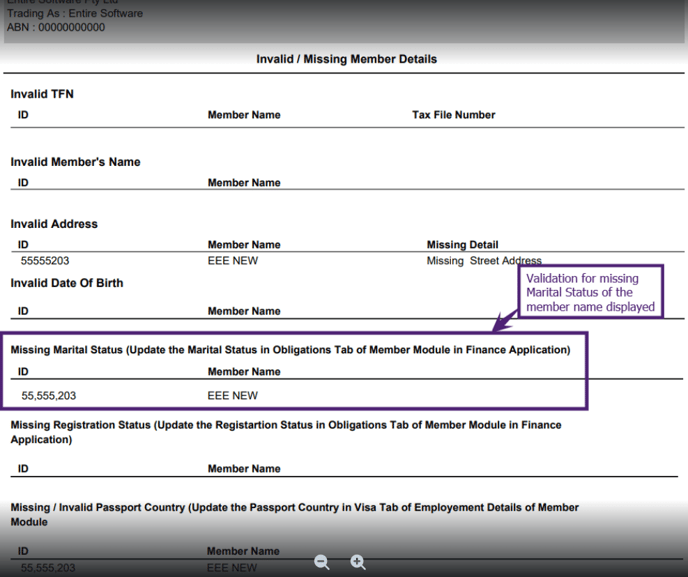This screenshot has height=577, width=688.
Task: Click 'Trading As : Entire Software' text
Action: click(75, 13)
